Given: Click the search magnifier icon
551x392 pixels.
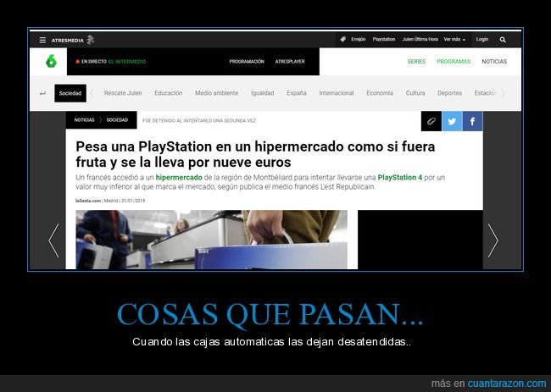Looking at the screenshot, I should (503, 40).
